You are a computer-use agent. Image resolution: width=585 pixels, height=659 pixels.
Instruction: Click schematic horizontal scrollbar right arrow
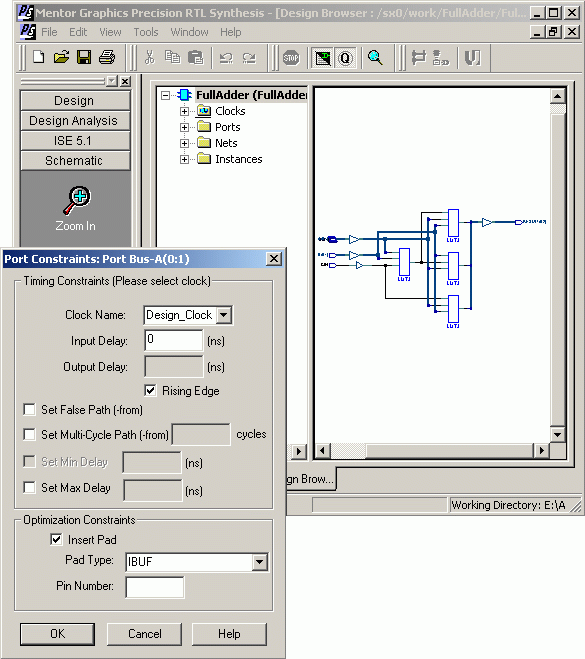pyautogui.click(x=542, y=451)
